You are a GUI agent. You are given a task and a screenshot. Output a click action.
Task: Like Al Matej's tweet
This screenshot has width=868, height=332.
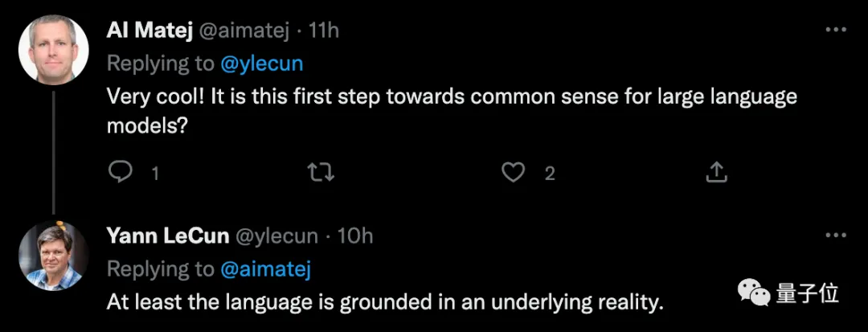point(513,172)
